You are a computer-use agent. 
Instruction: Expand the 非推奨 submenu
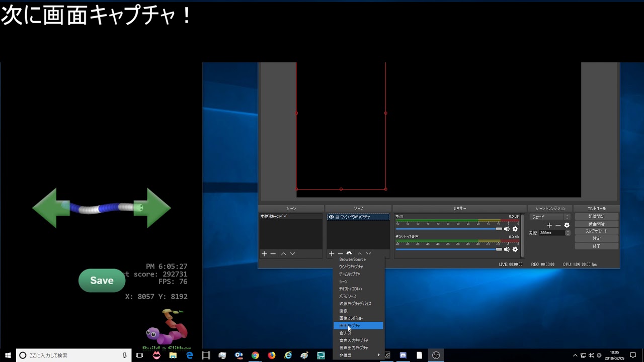[359, 355]
